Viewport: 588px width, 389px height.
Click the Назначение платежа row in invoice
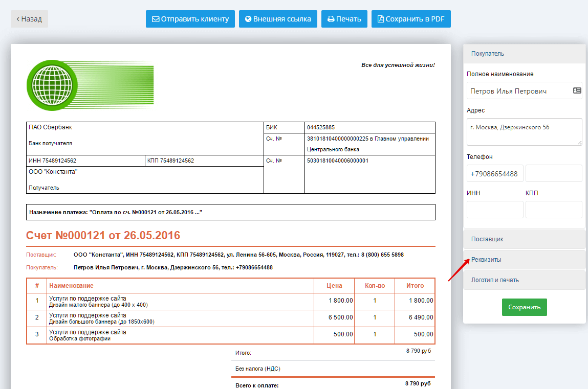[230, 212]
